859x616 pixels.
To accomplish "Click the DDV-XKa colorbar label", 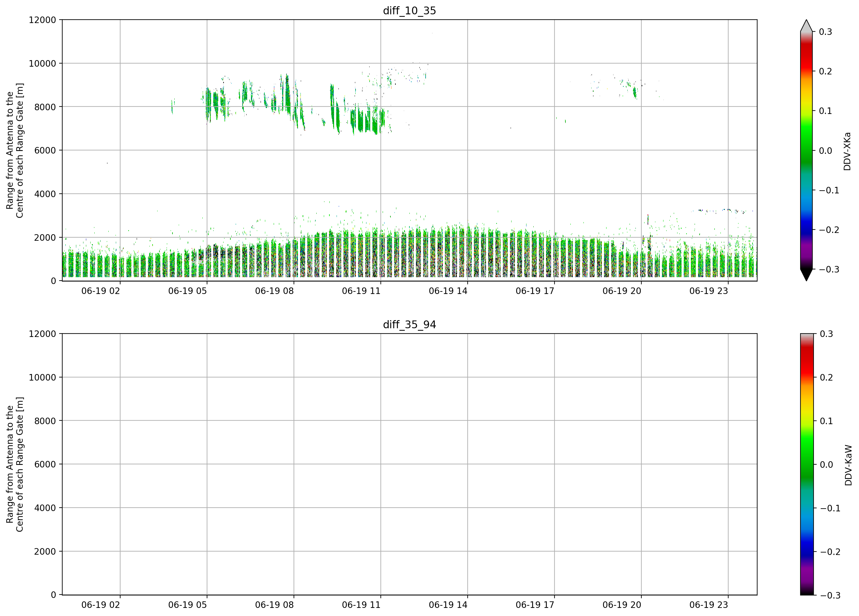I will [847, 151].
